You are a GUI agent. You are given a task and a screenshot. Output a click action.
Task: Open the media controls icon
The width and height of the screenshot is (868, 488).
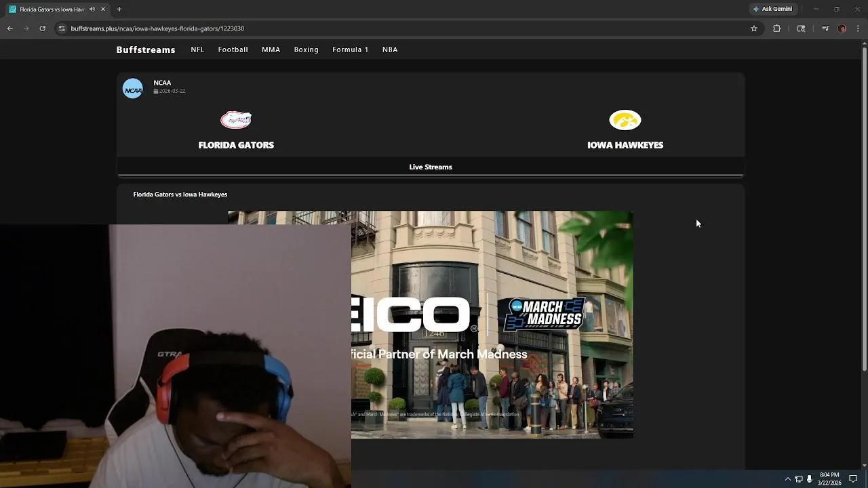(x=825, y=28)
